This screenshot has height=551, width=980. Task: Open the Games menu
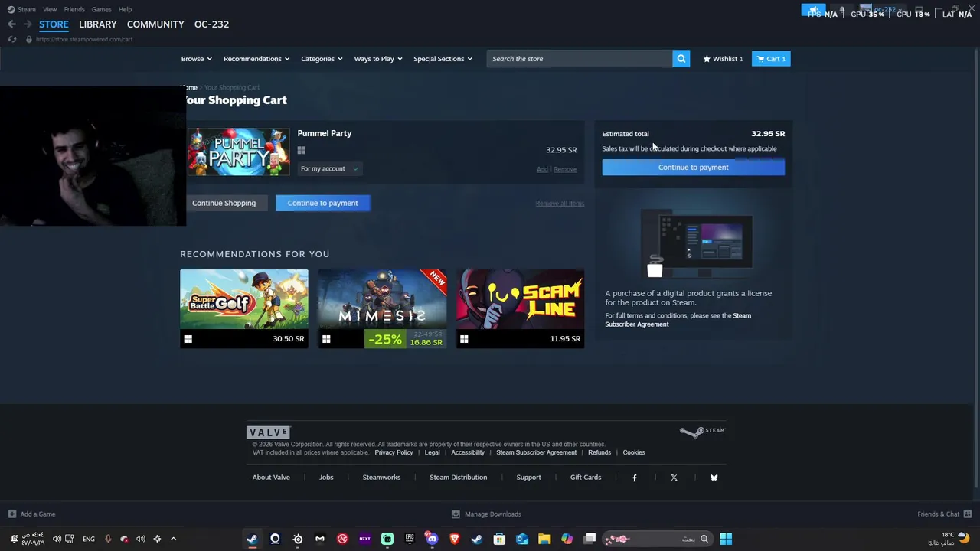[x=101, y=9]
